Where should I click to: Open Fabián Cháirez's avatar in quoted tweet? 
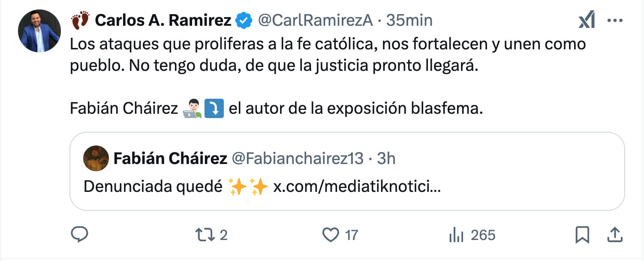[96, 158]
